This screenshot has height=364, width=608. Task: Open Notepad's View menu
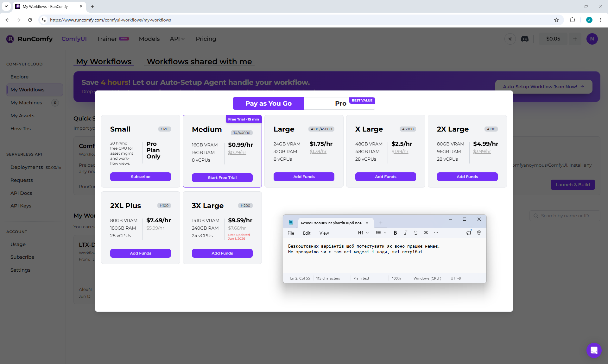tap(324, 233)
